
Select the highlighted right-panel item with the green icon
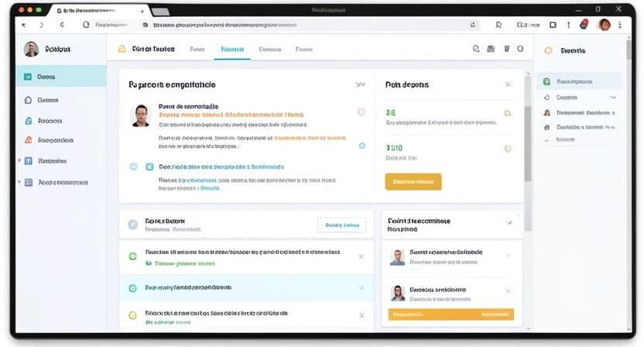point(579,81)
